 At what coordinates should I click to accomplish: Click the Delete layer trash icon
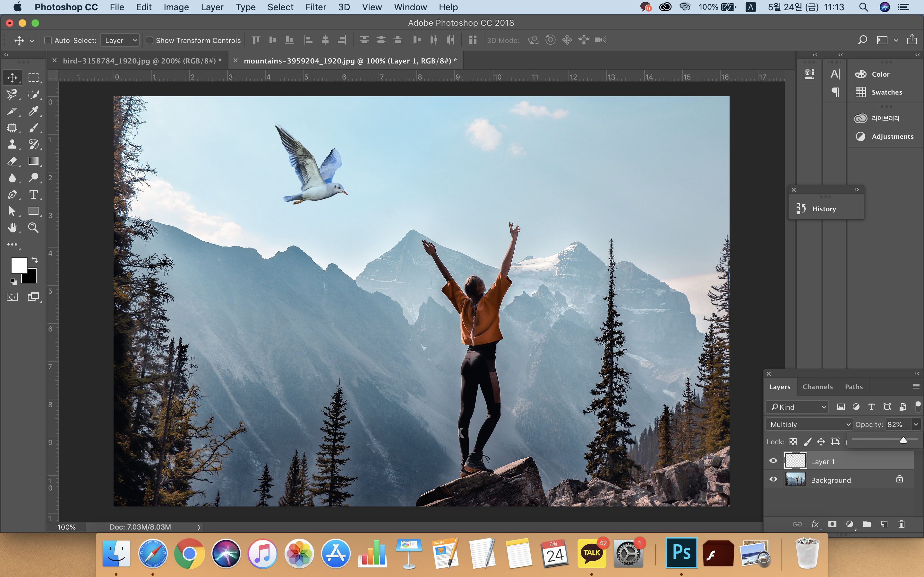tap(902, 524)
